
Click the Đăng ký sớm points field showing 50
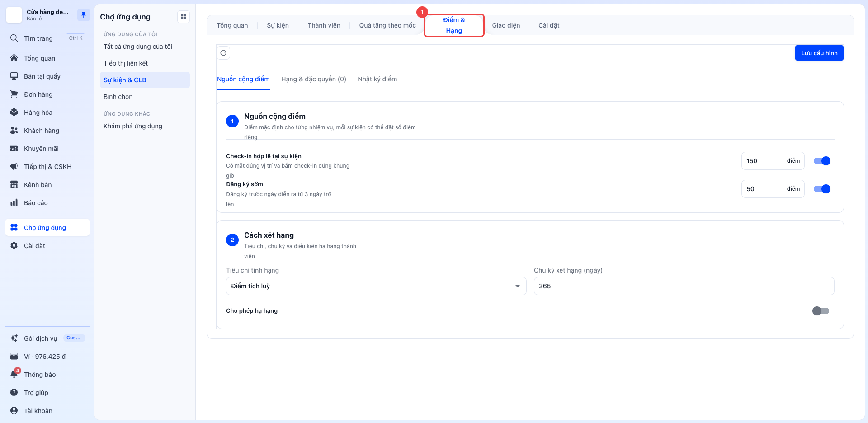pos(773,189)
